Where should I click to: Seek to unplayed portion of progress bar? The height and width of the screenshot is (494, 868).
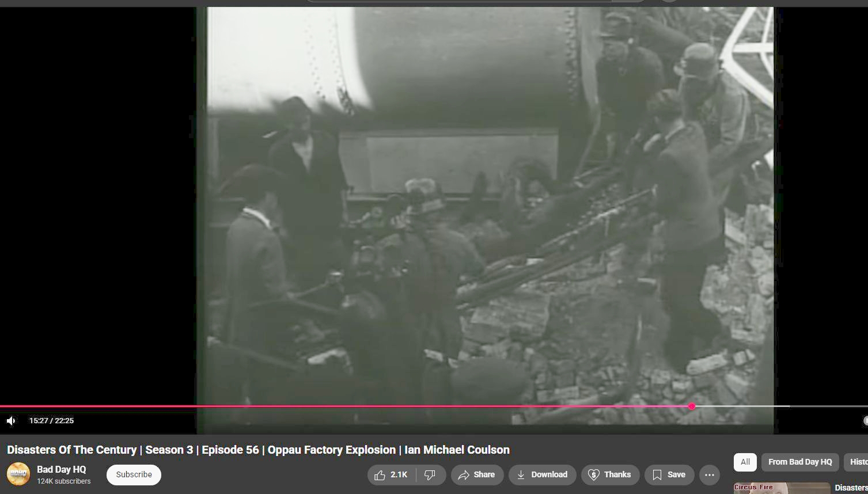pos(780,406)
